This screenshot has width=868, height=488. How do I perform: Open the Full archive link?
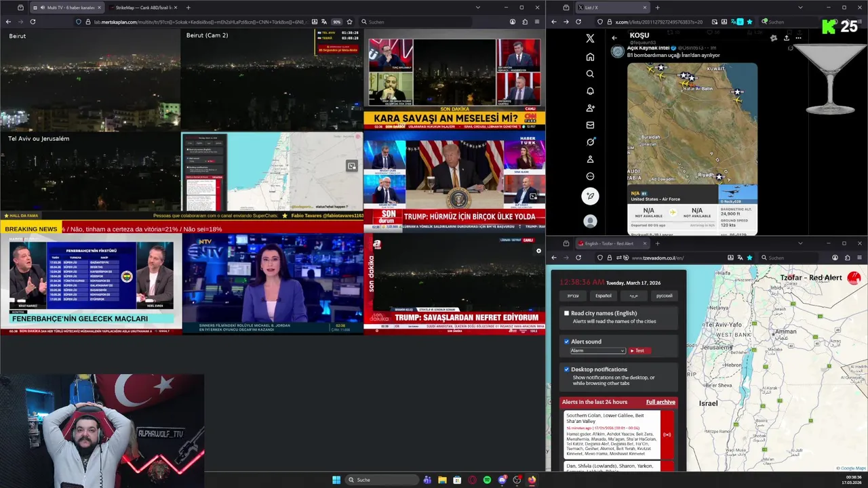coord(660,402)
